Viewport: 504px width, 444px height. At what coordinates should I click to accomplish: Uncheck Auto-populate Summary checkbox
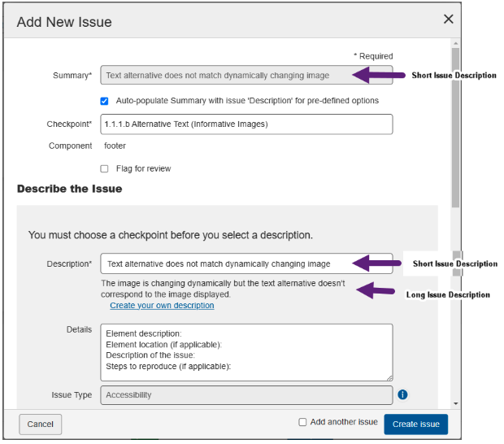(x=104, y=101)
